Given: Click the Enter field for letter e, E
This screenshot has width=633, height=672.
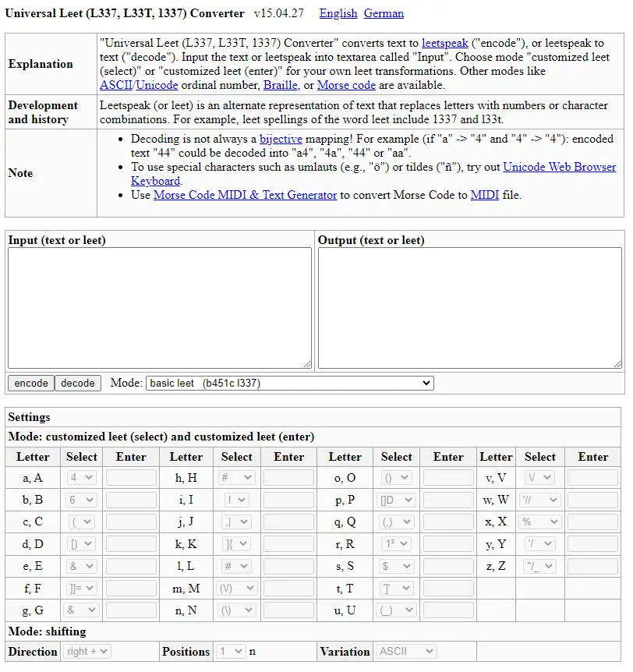Looking at the screenshot, I should [x=131, y=566].
